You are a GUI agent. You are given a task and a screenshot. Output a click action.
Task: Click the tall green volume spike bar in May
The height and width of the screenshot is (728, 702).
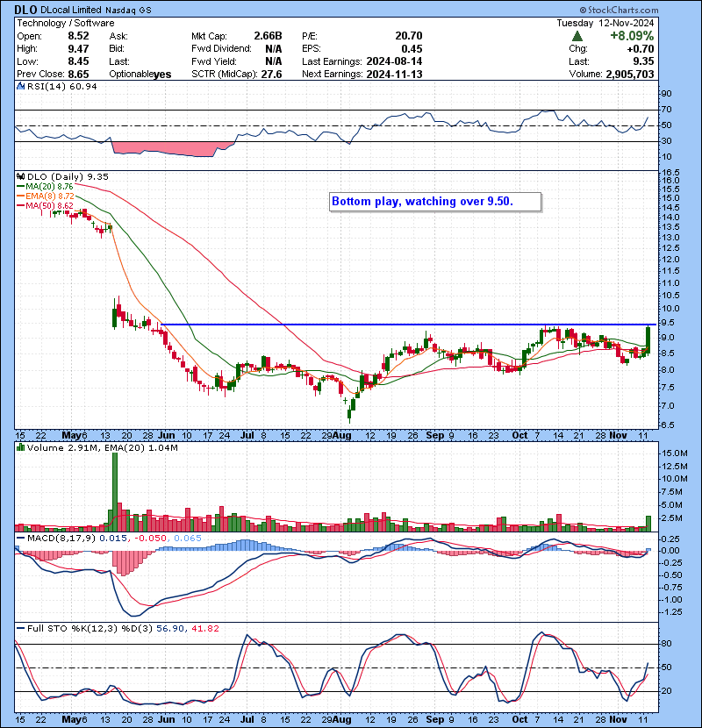point(115,492)
